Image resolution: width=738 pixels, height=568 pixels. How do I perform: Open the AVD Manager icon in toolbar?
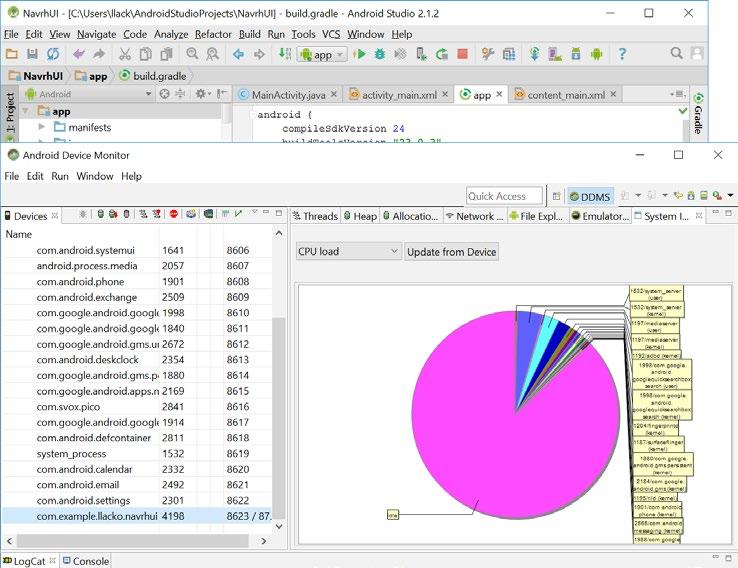(x=555, y=55)
